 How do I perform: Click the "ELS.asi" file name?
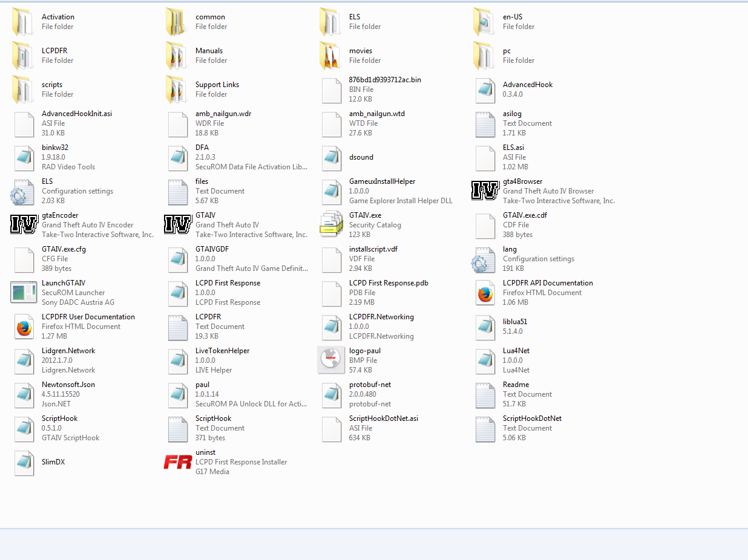coord(514,148)
